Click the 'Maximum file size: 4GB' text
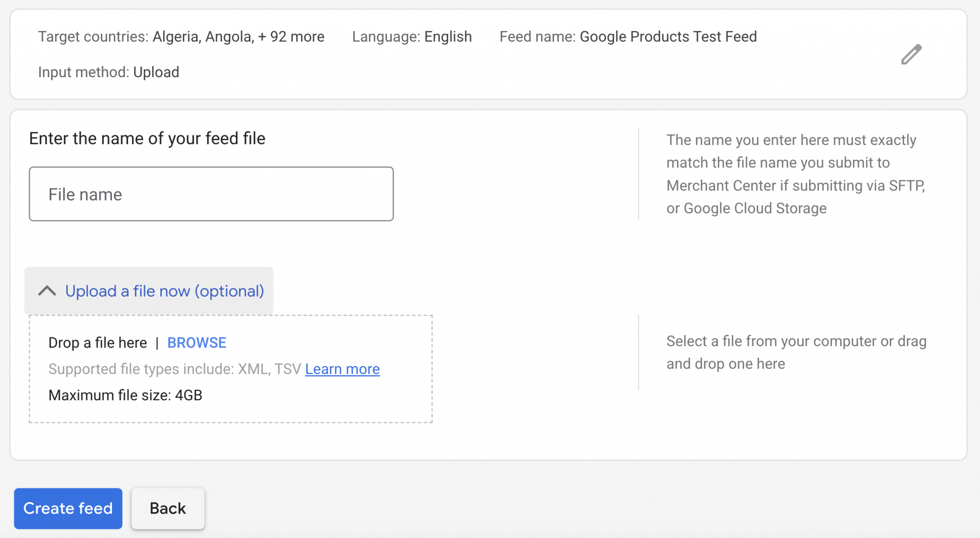Image resolution: width=980 pixels, height=538 pixels. [x=125, y=395]
